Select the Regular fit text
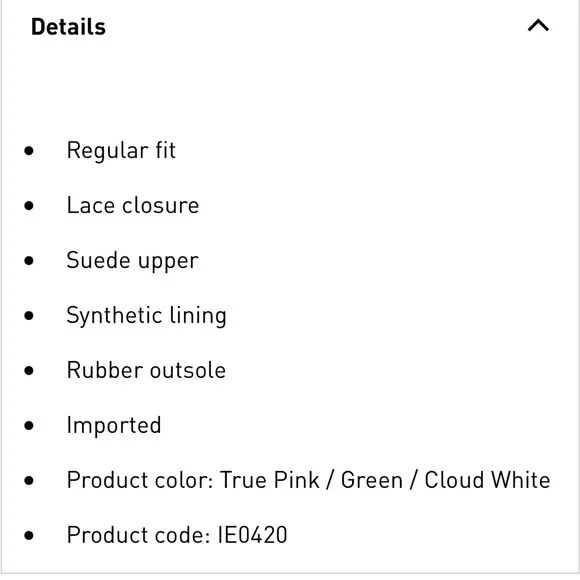This screenshot has height=580, width=580. pos(121,151)
